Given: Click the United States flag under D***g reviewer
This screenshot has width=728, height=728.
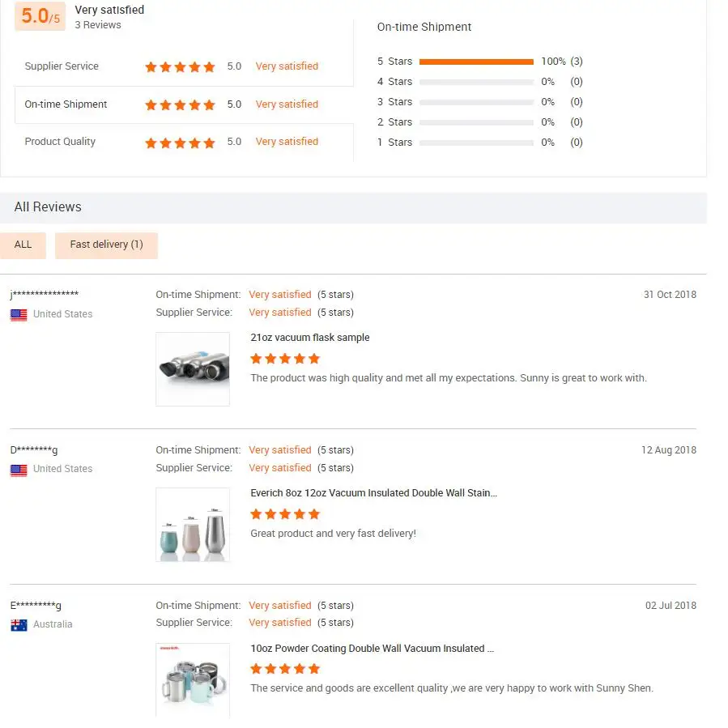Looking at the screenshot, I should pyautogui.click(x=19, y=470).
